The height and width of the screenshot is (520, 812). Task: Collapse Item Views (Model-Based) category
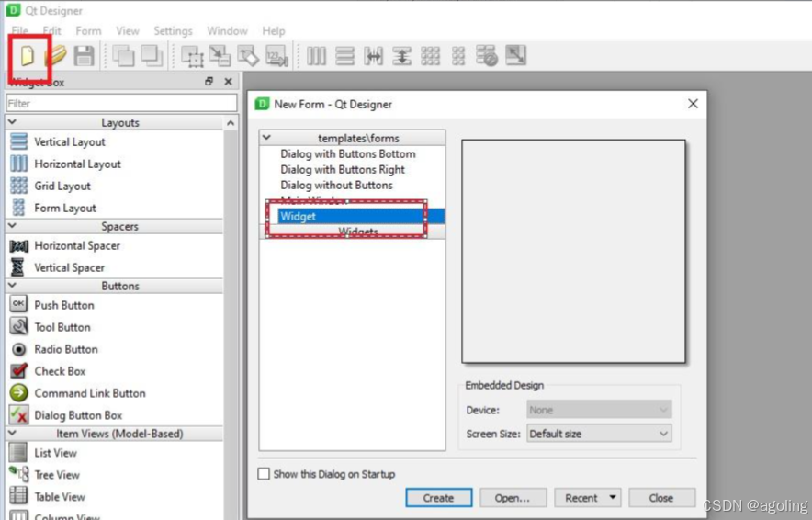click(x=13, y=433)
